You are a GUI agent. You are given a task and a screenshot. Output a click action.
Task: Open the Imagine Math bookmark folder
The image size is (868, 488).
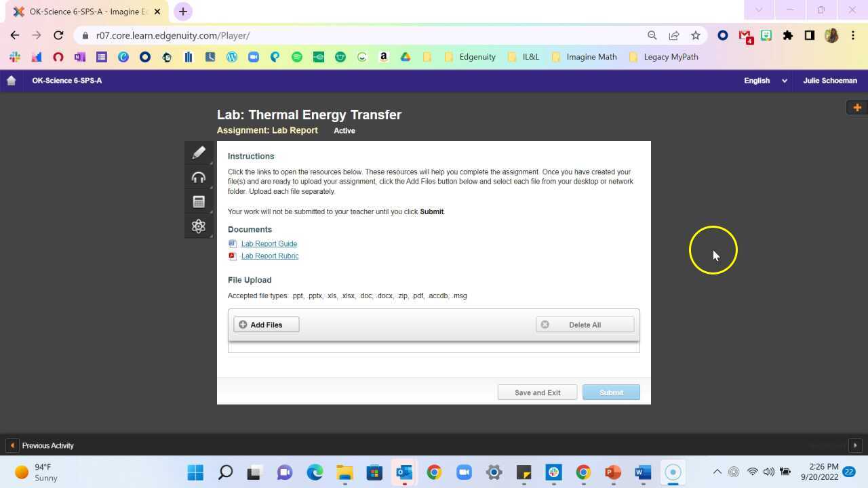point(584,57)
